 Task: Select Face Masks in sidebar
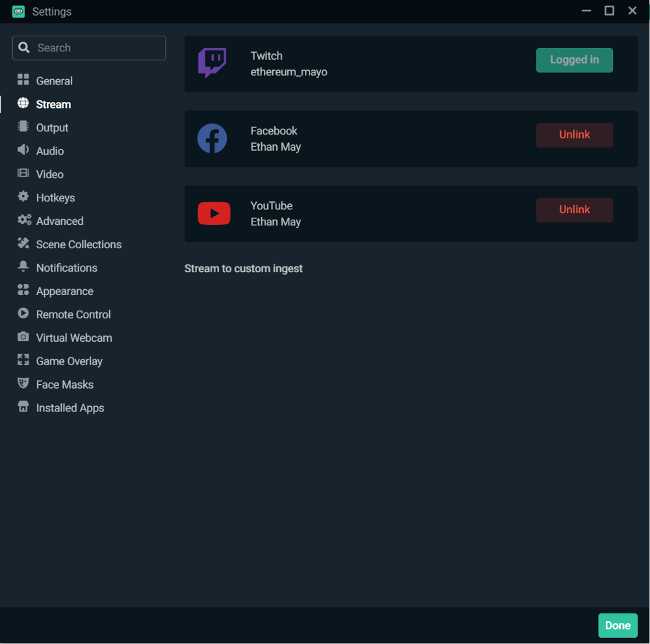click(x=64, y=385)
